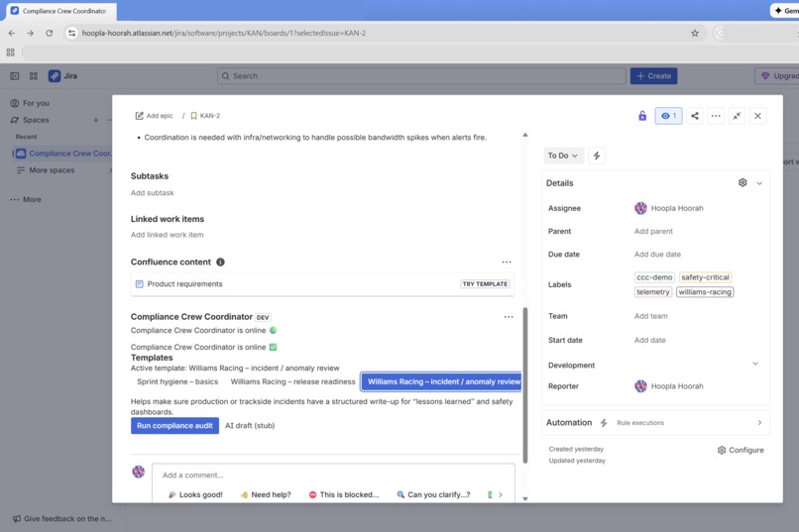The width and height of the screenshot is (799, 532).
Task: Open issue actions three-dot menu
Action: point(716,116)
